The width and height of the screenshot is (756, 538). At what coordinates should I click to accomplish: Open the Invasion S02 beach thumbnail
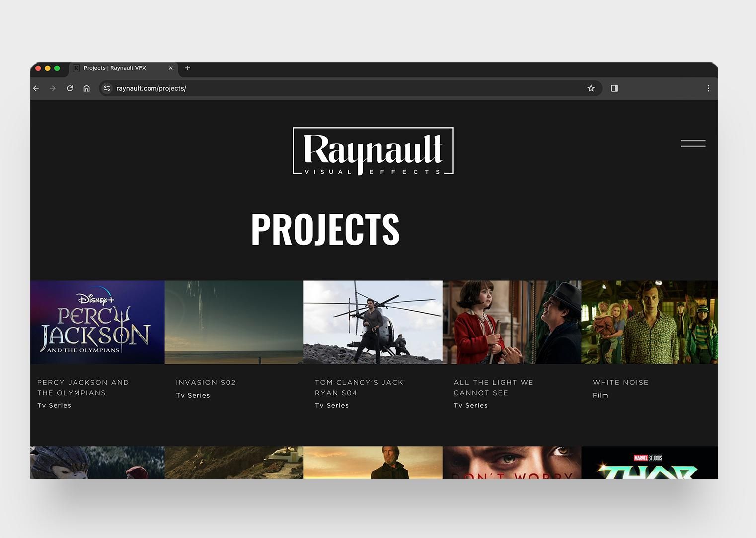pos(234,322)
